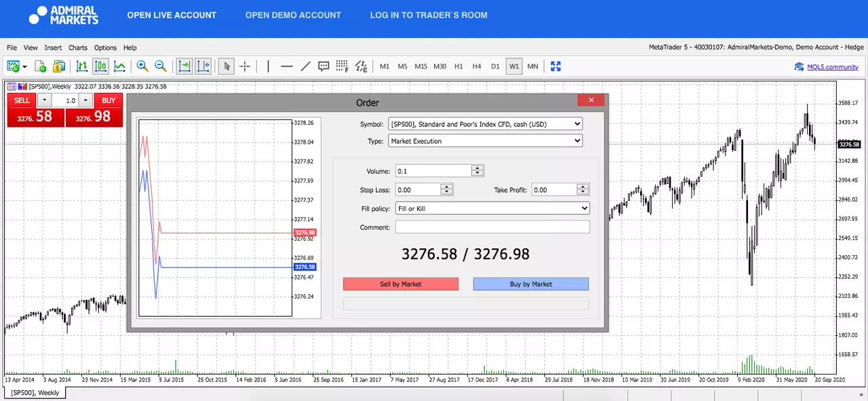Click the Comment text field

(492, 227)
